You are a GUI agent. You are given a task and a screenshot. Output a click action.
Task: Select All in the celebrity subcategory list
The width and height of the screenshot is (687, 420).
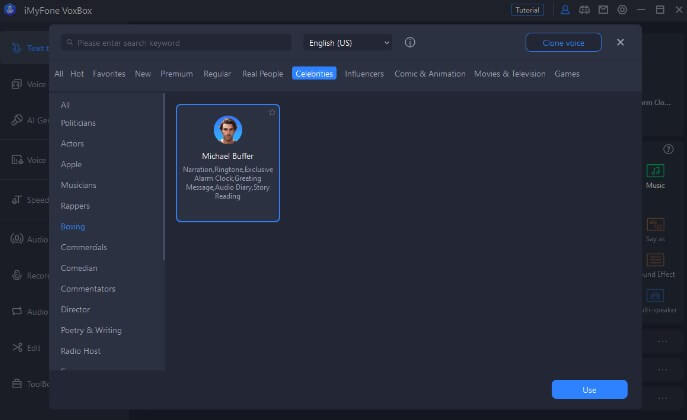(65, 105)
